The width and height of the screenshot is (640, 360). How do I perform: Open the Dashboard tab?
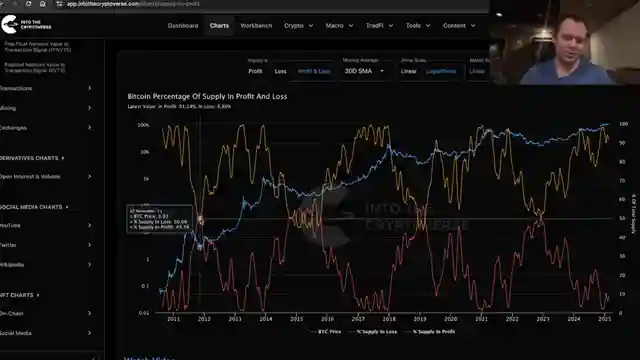183,25
